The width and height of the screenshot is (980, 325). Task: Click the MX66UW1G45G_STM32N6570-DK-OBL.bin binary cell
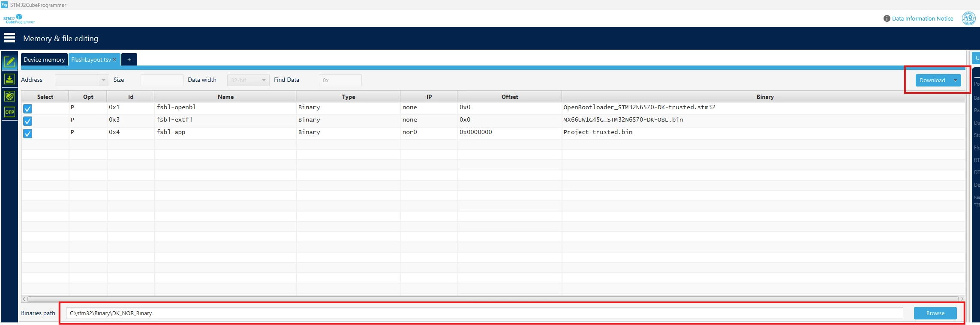click(x=764, y=120)
